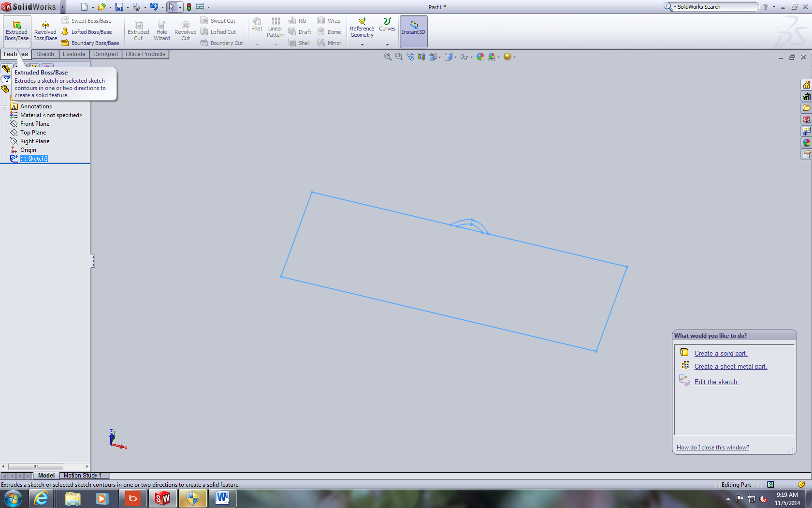Click the Create a solid part link
This screenshot has height=508, width=812.
pyautogui.click(x=721, y=353)
